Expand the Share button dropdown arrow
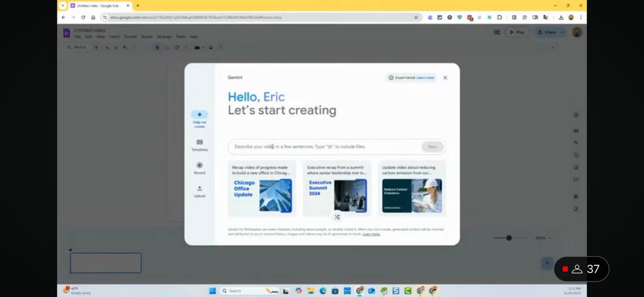The image size is (644, 297). click(562, 32)
